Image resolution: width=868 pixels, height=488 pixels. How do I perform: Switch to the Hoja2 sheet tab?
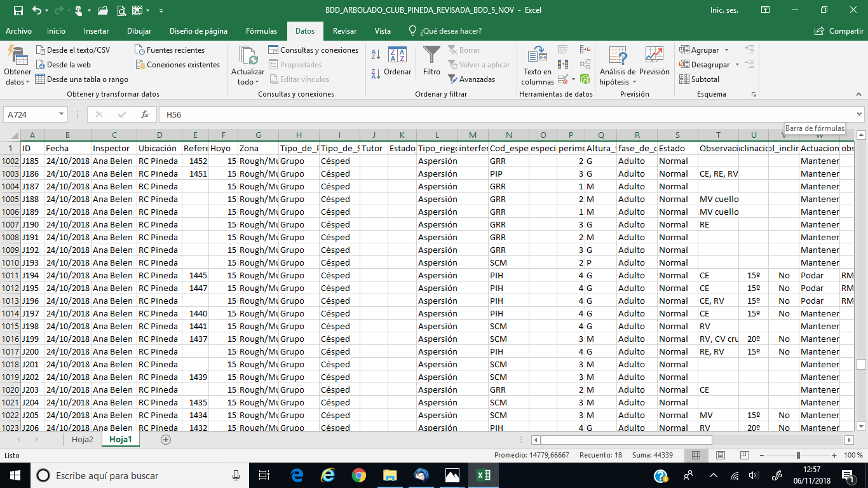(83, 439)
